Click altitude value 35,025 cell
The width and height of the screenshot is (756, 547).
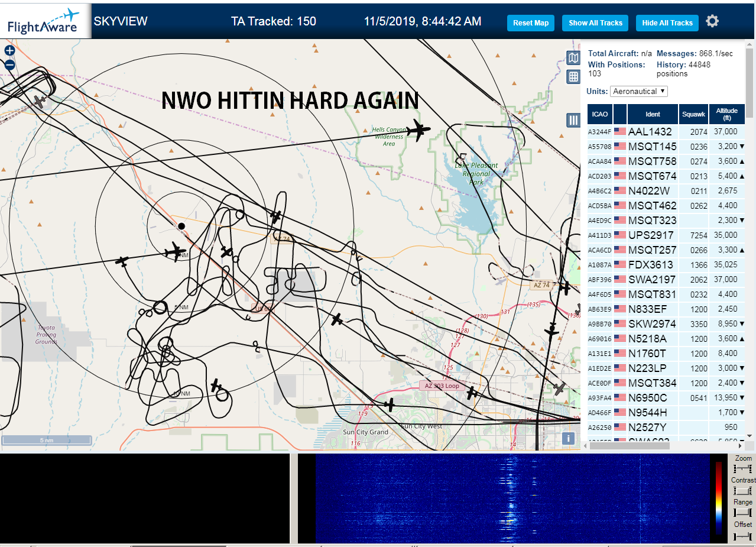tap(727, 265)
